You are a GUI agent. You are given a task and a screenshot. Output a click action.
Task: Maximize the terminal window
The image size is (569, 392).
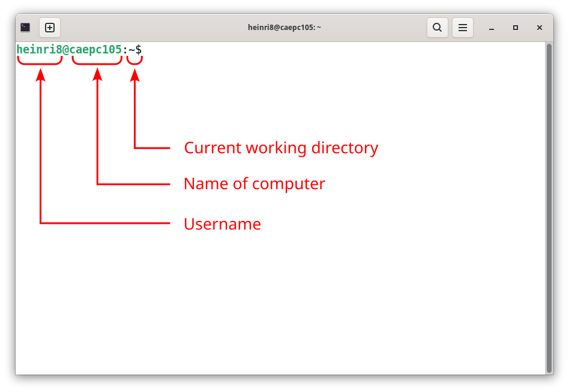coord(516,28)
